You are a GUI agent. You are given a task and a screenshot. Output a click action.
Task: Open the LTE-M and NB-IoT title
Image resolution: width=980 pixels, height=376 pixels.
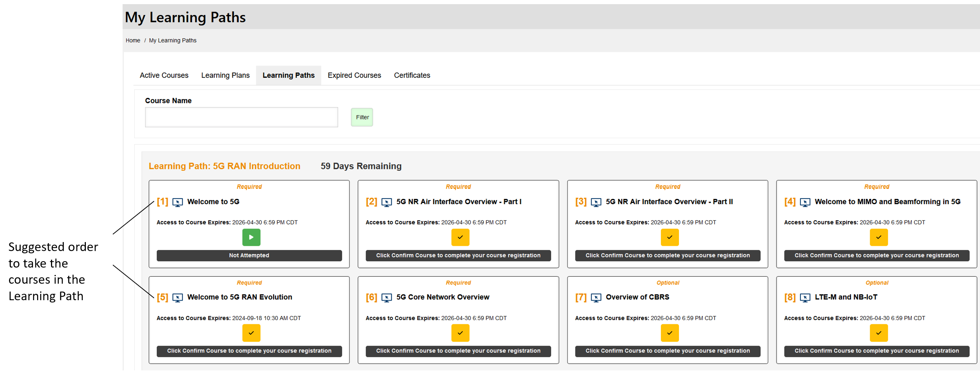click(846, 297)
